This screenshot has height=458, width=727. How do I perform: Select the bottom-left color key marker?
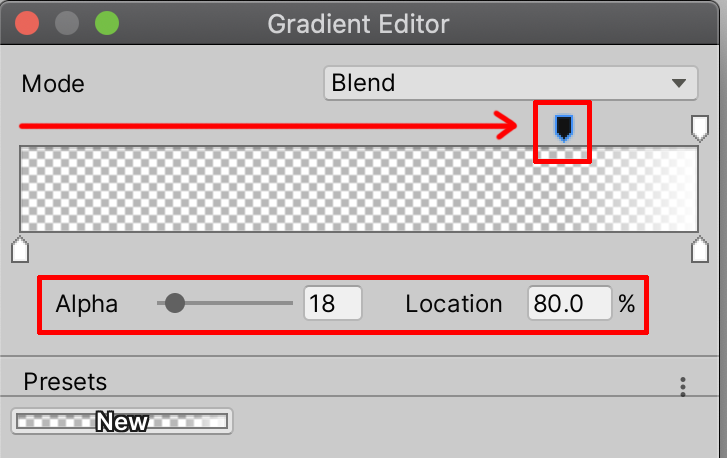(19, 249)
